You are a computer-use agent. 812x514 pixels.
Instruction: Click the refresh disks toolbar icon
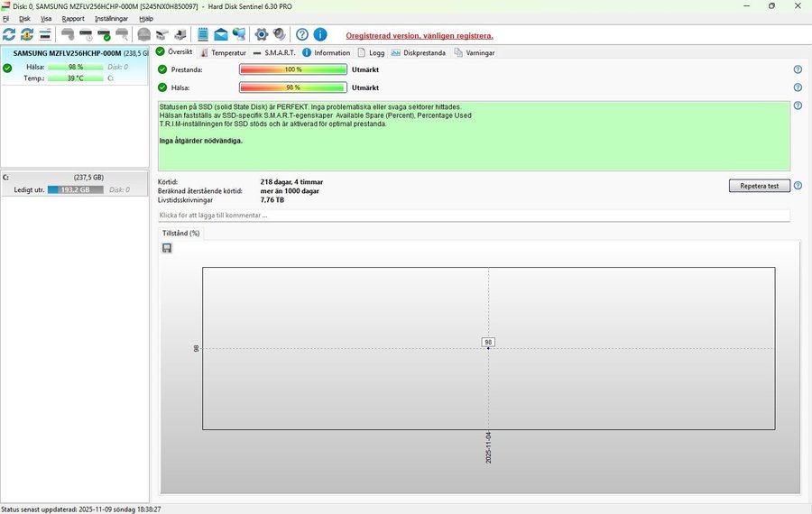[x=9, y=34]
